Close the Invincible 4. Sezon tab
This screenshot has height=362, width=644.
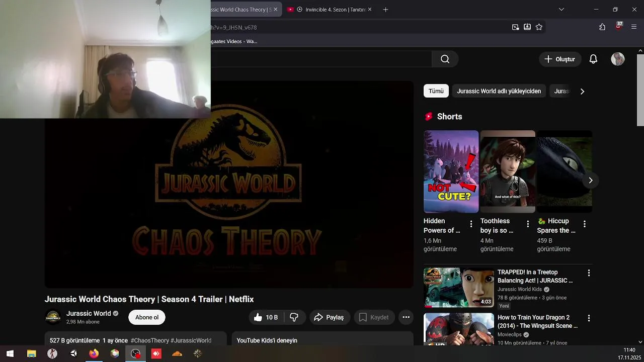point(370,10)
